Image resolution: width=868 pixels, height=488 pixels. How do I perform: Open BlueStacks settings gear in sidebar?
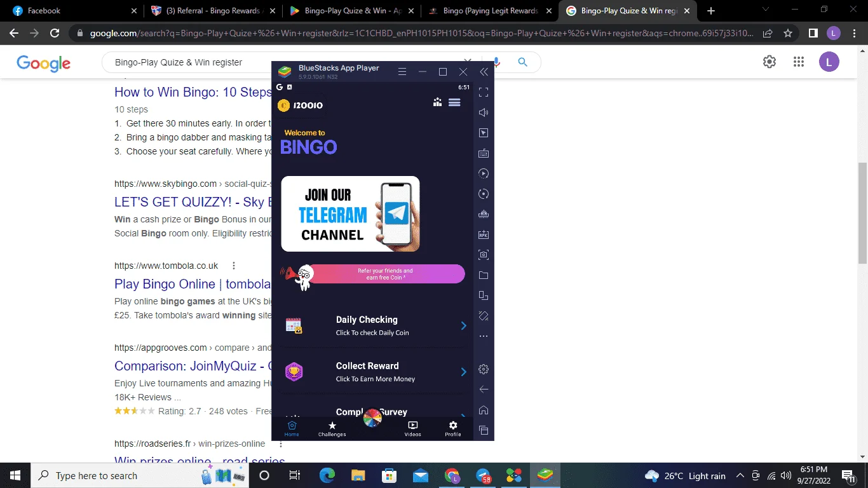click(484, 369)
